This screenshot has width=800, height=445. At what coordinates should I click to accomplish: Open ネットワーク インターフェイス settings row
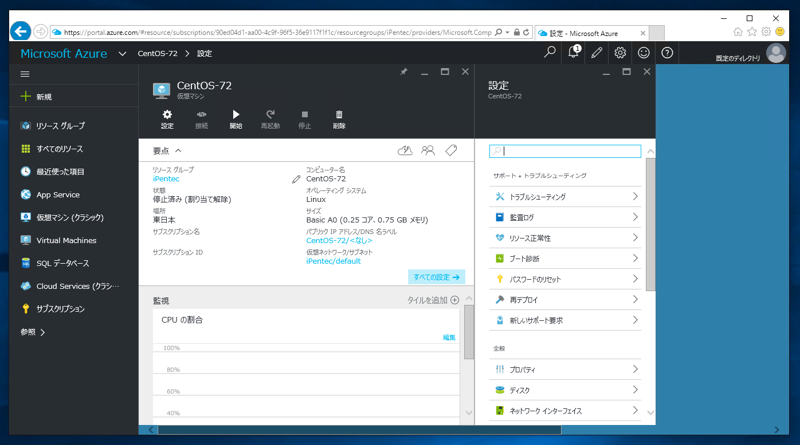(565, 411)
